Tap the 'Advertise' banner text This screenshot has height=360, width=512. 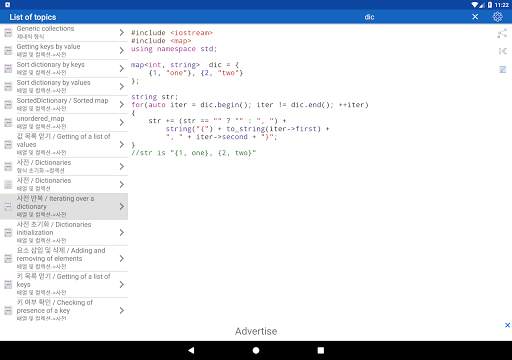(x=256, y=331)
